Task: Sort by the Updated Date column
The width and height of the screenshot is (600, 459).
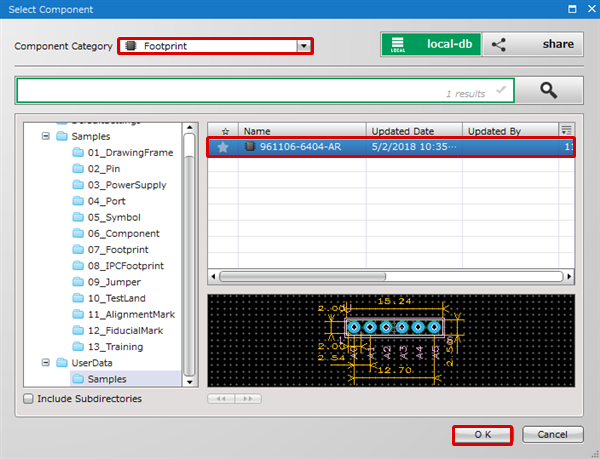Action: pos(414,130)
